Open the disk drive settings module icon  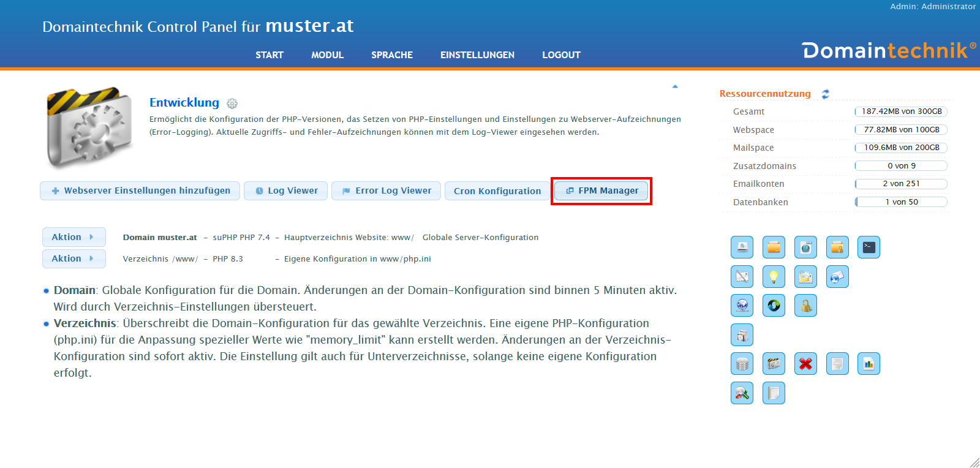[x=742, y=247]
